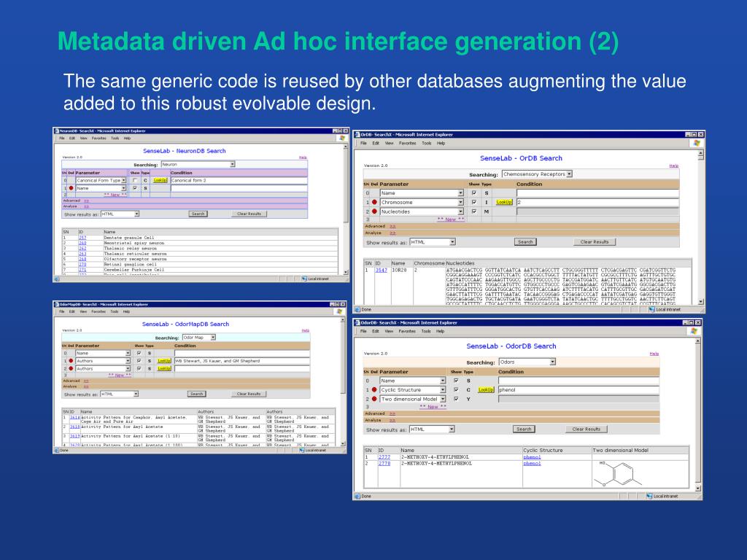Open the Odor Map Searching dropdown in OdorMapDB

[x=199, y=337]
